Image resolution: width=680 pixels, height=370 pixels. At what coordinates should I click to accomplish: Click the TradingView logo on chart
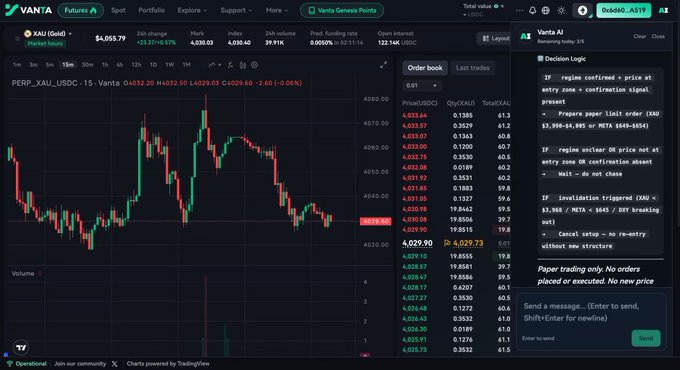click(x=21, y=347)
